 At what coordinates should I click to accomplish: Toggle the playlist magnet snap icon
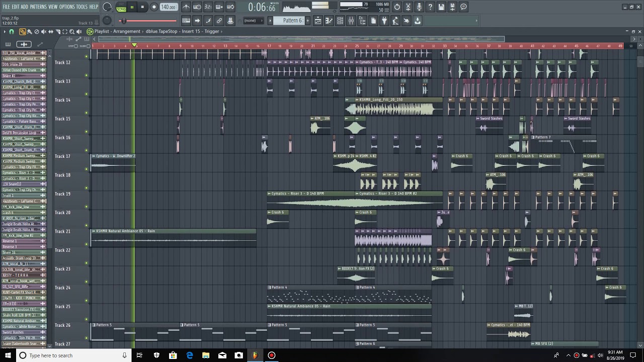(12, 32)
